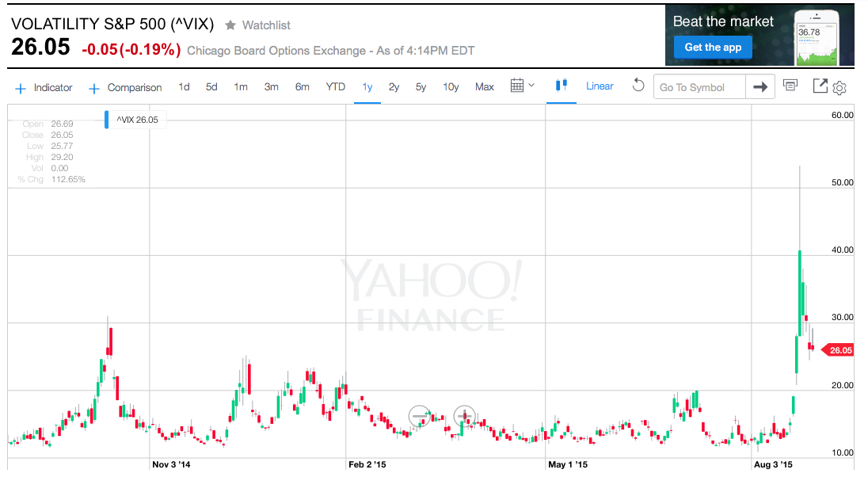The image size is (868, 477).
Task: Click the Open 26.69 value
Action: [x=62, y=124]
